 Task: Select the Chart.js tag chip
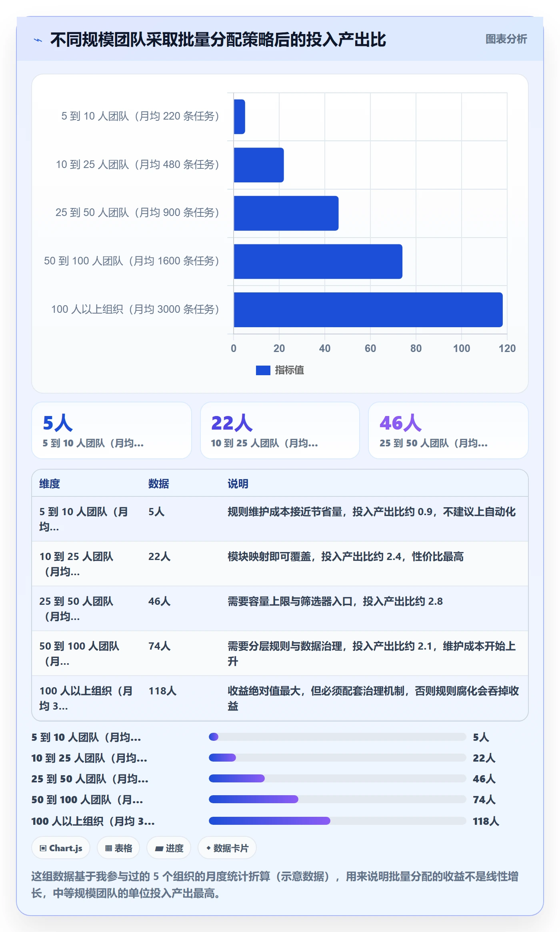click(61, 848)
